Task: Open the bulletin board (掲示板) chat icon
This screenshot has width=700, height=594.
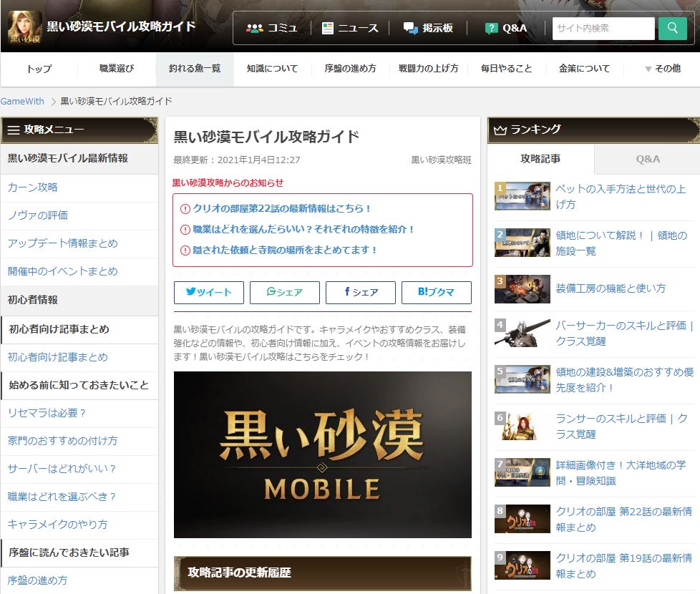Action: (x=410, y=28)
